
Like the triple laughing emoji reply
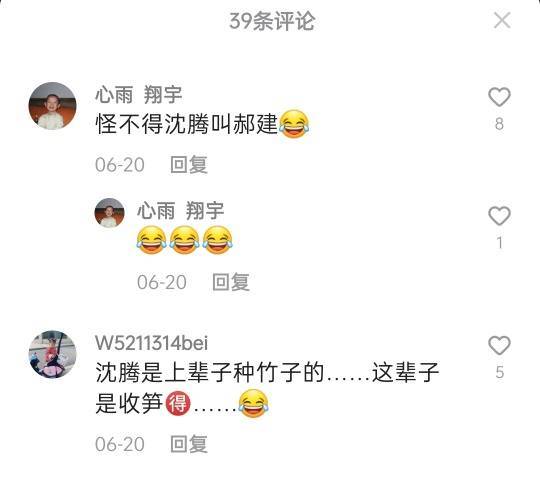click(x=499, y=216)
